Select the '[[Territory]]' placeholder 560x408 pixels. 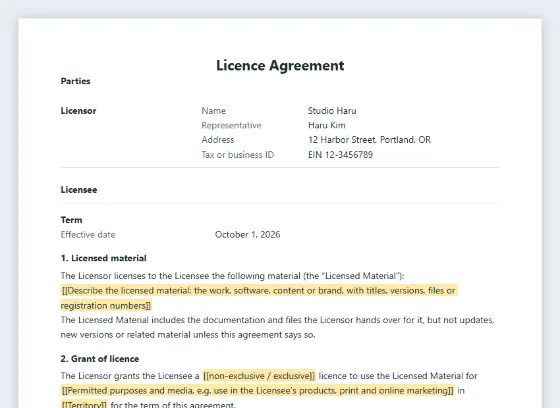(x=84, y=404)
